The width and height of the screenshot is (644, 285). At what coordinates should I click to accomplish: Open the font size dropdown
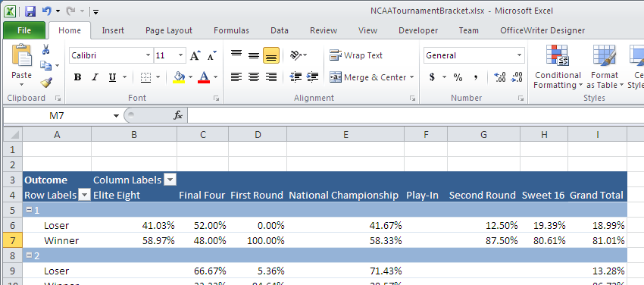pyautogui.click(x=181, y=55)
